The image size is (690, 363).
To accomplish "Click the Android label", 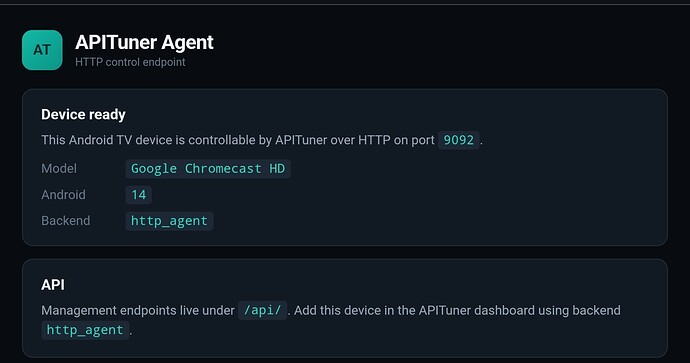I will point(63,194).
